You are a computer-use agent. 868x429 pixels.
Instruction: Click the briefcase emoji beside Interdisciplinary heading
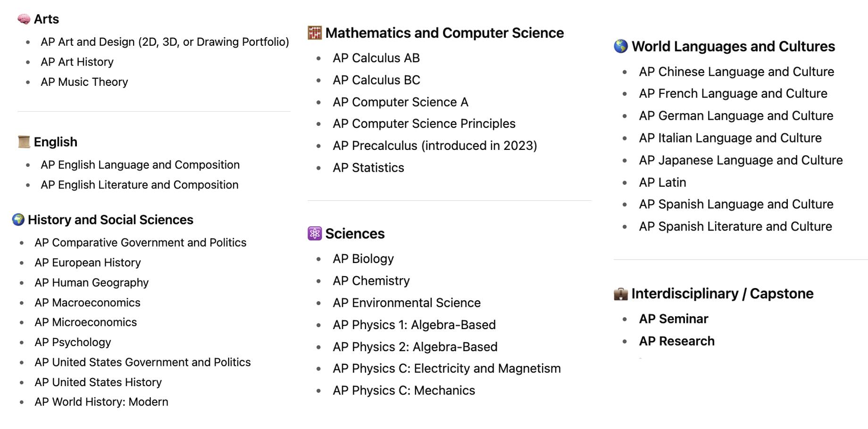pyautogui.click(x=621, y=294)
